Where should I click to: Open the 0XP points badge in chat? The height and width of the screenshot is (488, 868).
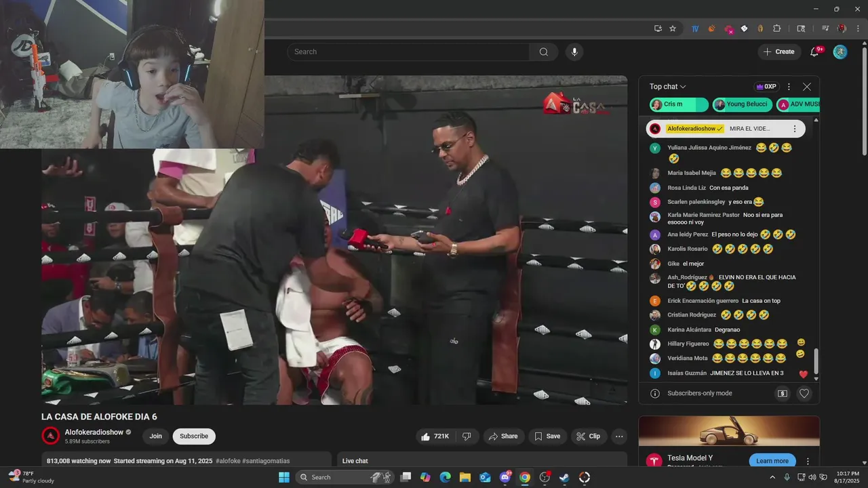(x=766, y=87)
